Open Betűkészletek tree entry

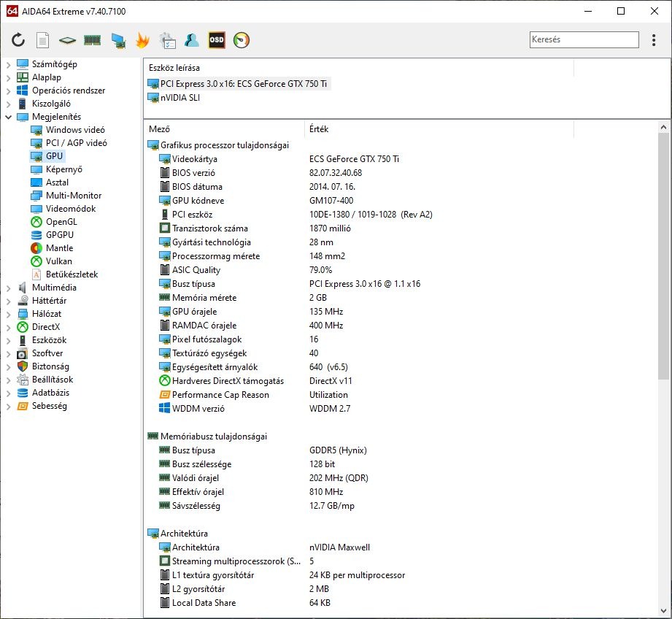tap(72, 274)
